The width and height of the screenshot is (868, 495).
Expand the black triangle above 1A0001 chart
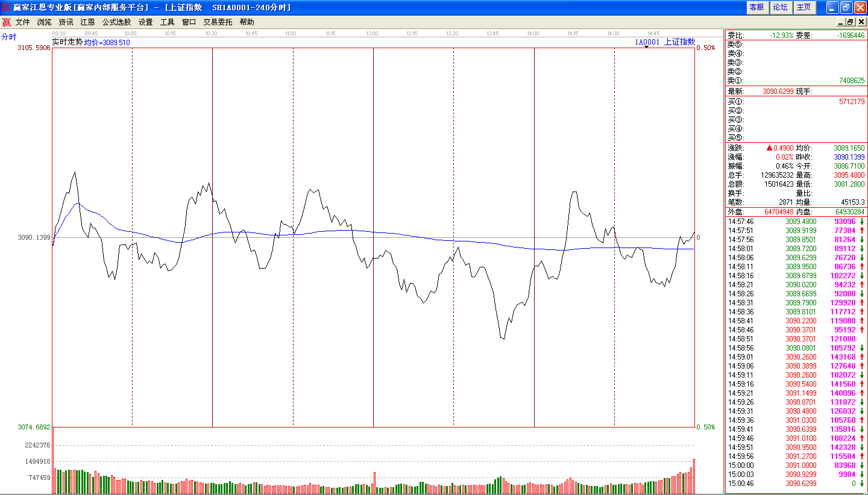[647, 47]
